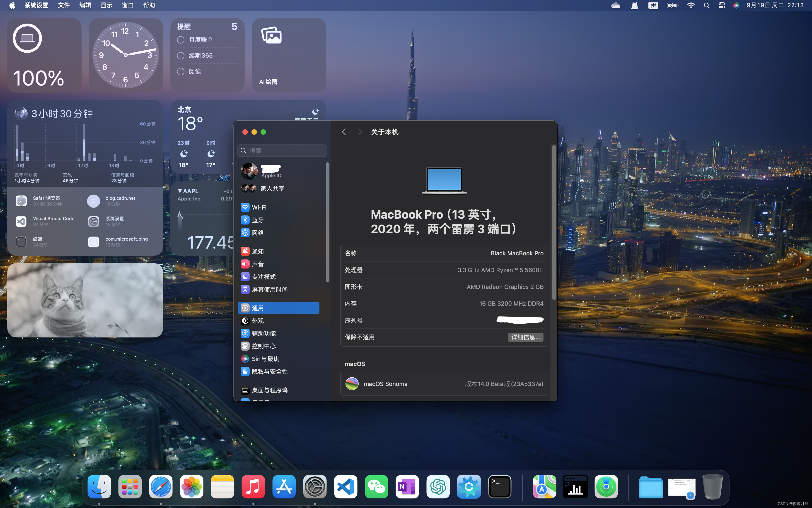Open Family Sharing (家人共享)

[278, 189]
